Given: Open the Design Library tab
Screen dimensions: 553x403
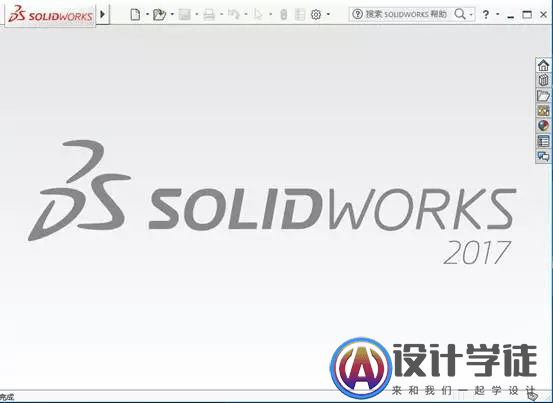Looking at the screenshot, I should 543,80.
